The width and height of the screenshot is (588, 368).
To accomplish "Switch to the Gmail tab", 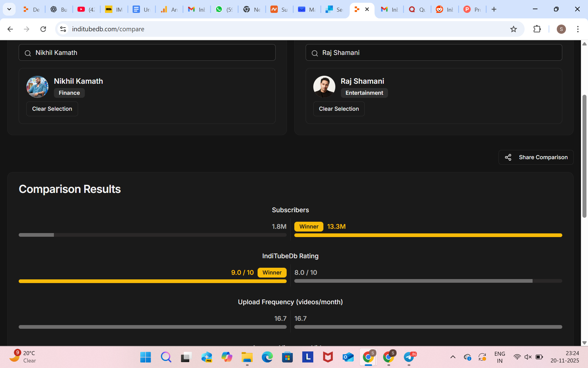I will coord(197,9).
